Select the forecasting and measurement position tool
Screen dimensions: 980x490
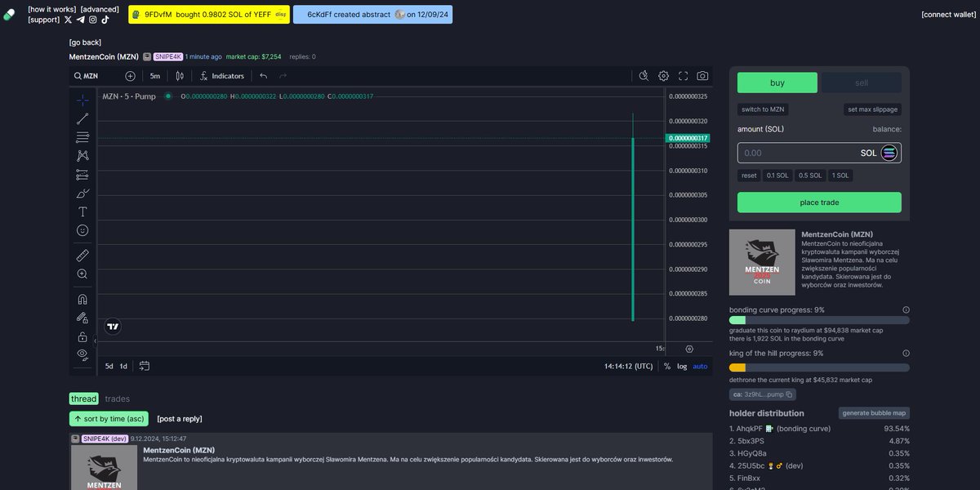(82, 174)
